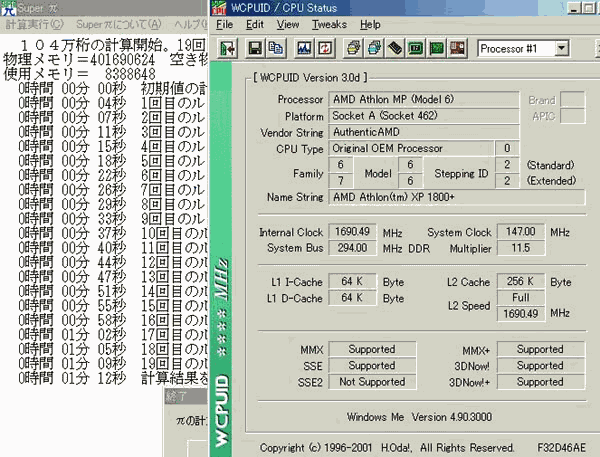Click the green PCI card device icon
The height and width of the screenshot is (457, 600).
pyautogui.click(x=437, y=48)
